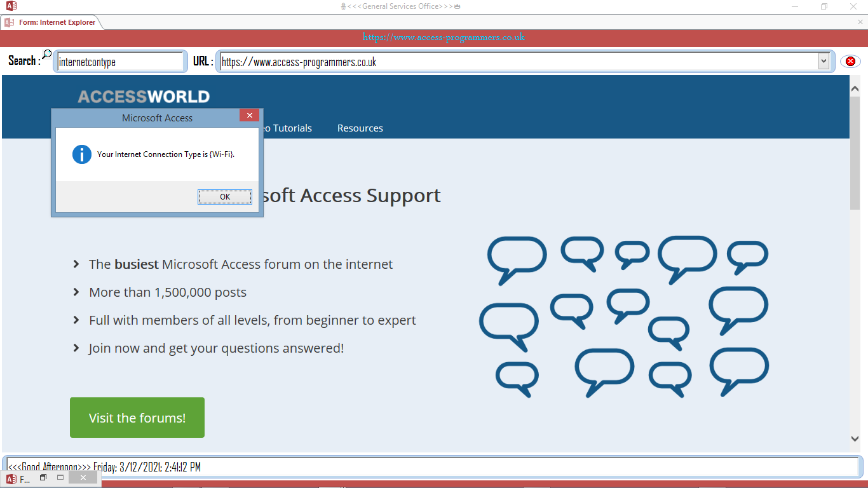Click the blue info icon in the dialog
Screen dimensions: 868x488
click(x=82, y=154)
